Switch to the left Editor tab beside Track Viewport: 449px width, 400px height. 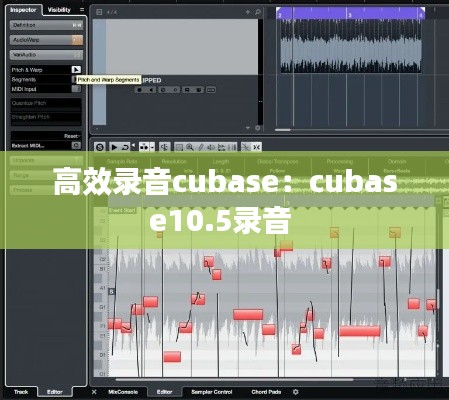pyautogui.click(x=55, y=392)
